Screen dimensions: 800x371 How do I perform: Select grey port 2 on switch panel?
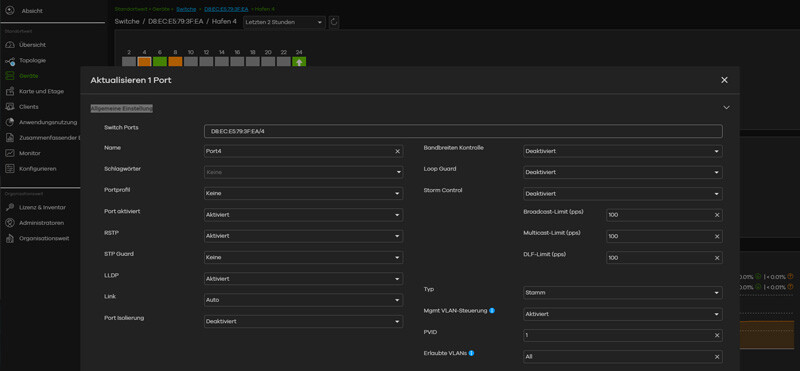129,62
